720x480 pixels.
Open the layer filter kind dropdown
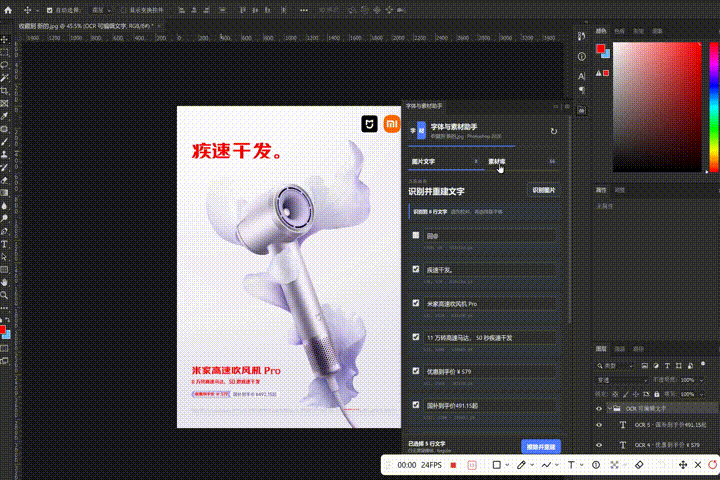coord(615,366)
